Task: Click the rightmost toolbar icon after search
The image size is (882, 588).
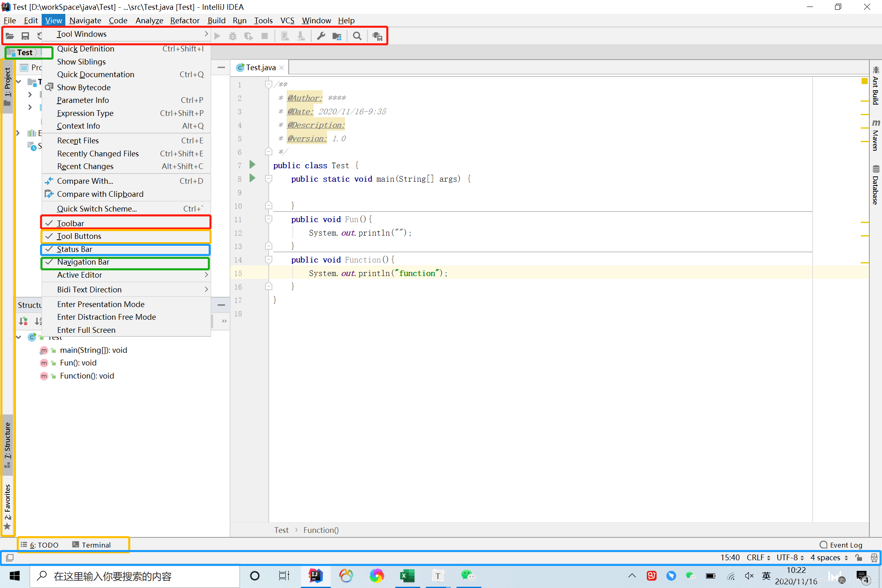Action: pyautogui.click(x=377, y=36)
